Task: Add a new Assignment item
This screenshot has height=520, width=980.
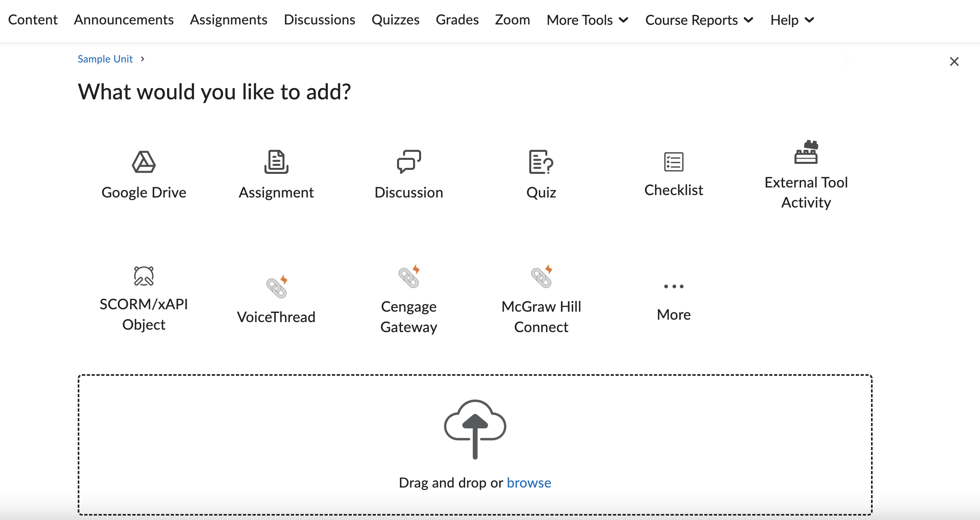Action: 276,162
